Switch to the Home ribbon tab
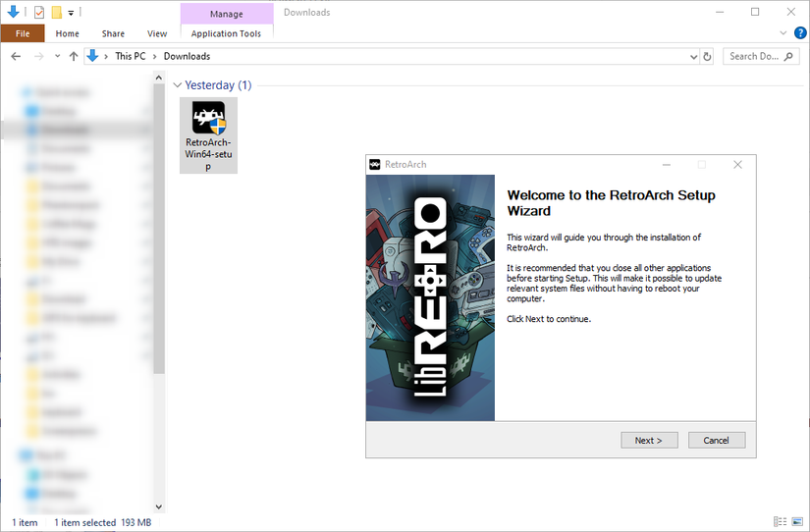Screen dimensions: 810x532 [67, 33]
